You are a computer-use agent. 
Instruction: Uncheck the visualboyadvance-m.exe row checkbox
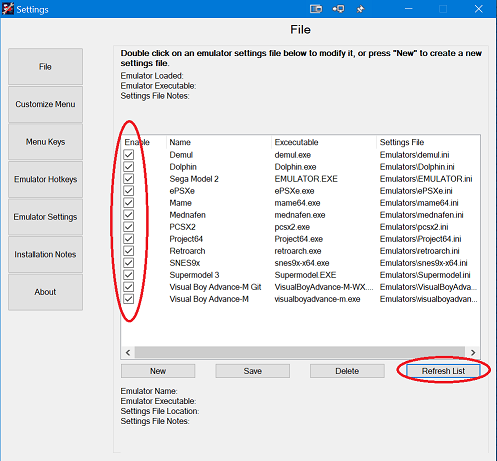click(129, 299)
